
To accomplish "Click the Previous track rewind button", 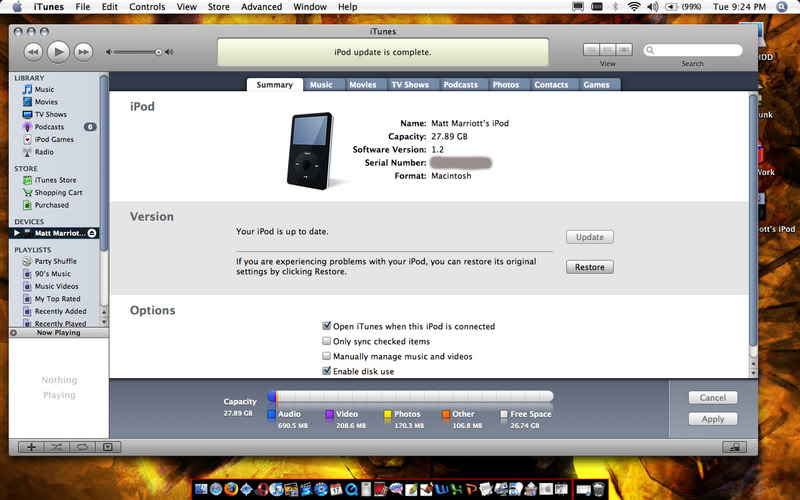I will click(x=33, y=52).
